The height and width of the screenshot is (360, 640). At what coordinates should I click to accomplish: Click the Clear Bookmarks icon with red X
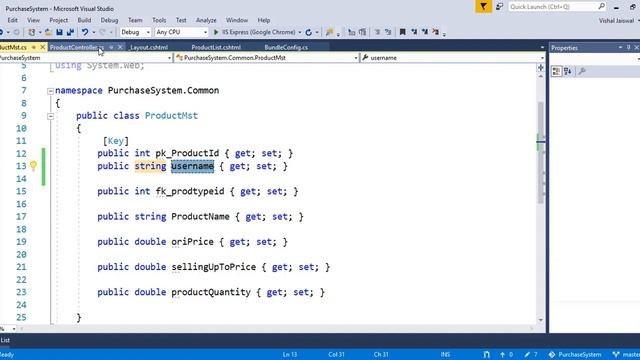click(436, 32)
